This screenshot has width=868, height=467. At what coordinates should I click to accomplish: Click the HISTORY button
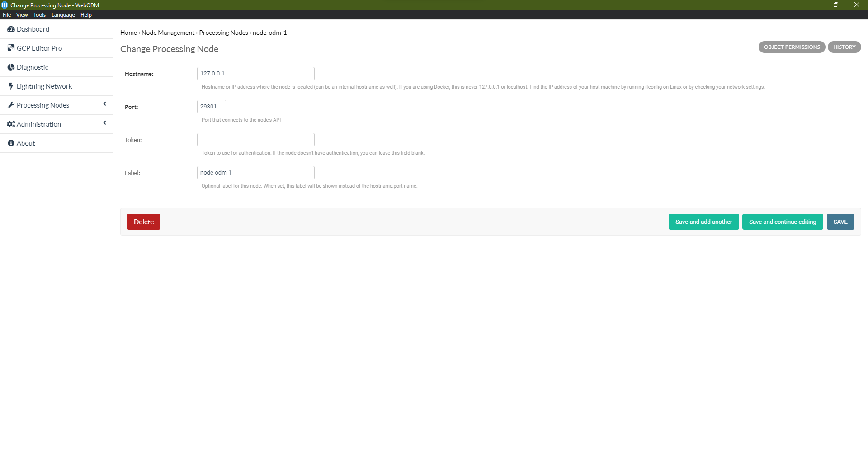click(844, 47)
